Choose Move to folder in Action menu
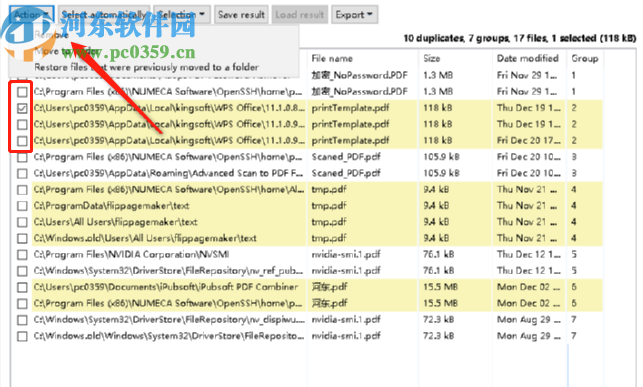Image resolution: width=643 pixels, height=387 pixels. (67, 51)
